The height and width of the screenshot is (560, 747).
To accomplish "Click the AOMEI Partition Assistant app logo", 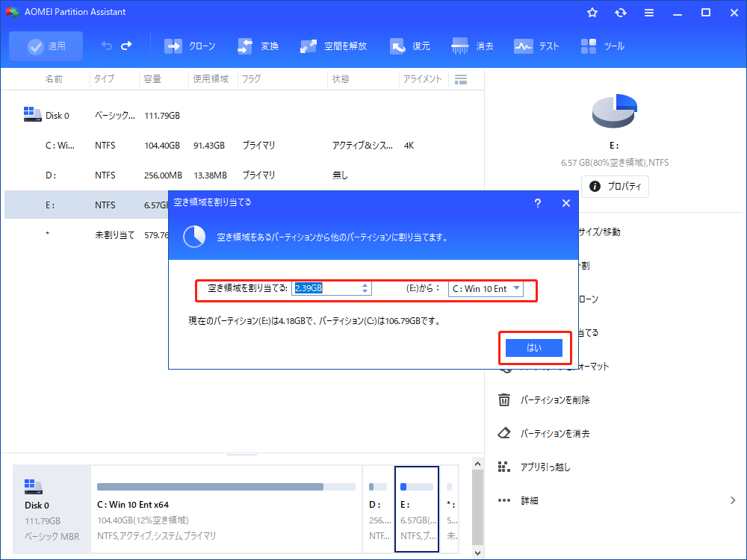I will (13, 12).
